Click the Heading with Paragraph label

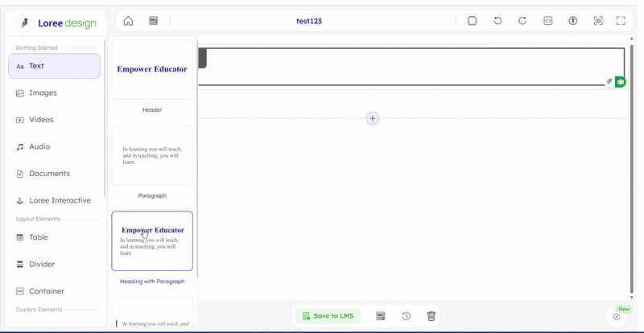coord(152,282)
